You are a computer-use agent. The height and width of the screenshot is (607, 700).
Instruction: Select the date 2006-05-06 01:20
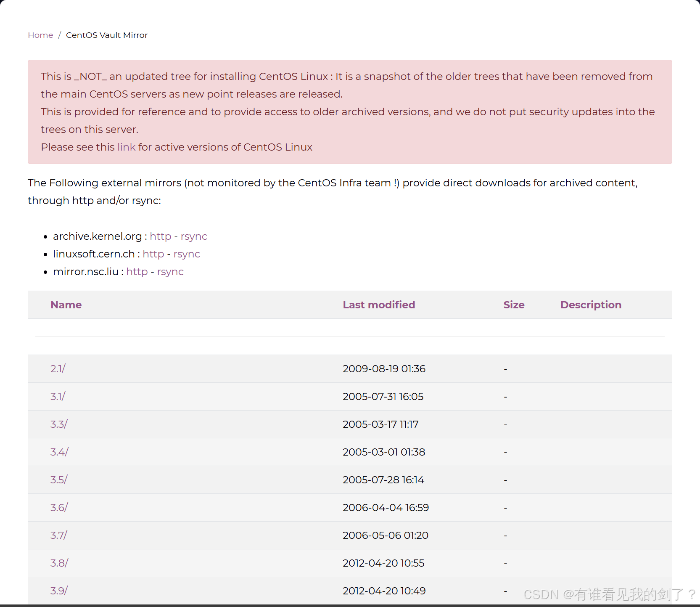coord(386,535)
